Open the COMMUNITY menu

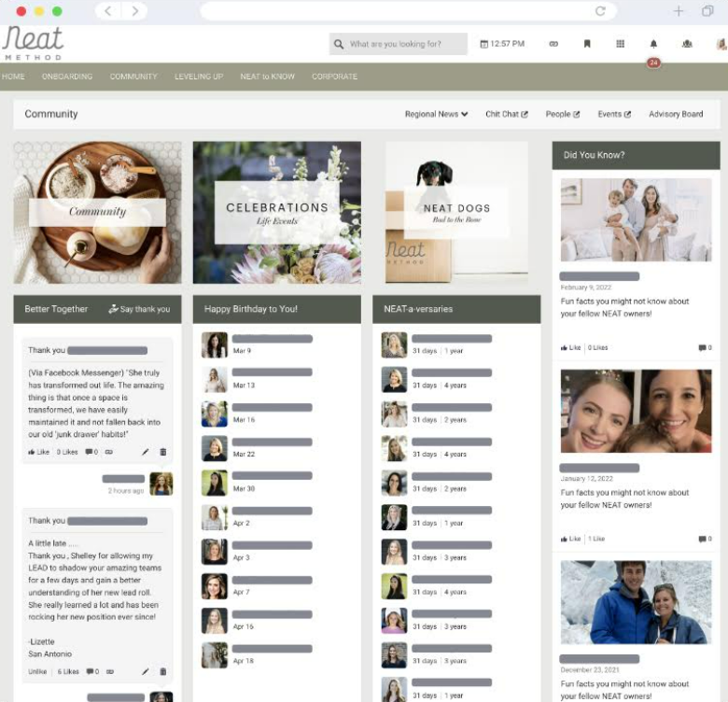pos(133,77)
